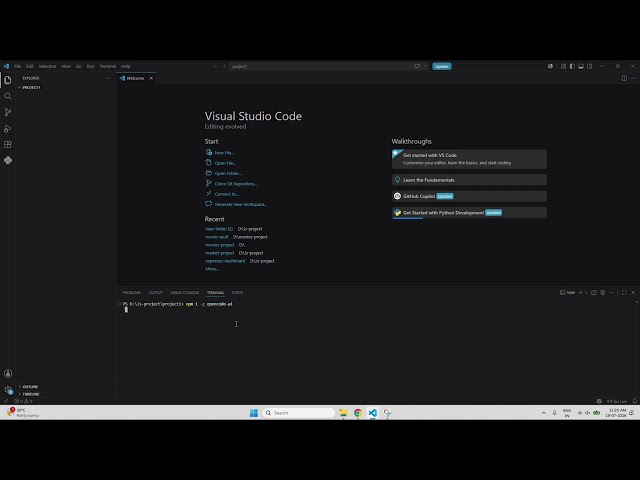The width and height of the screenshot is (640, 480).
Task: Switch to the Debug Console tab
Action: pos(184,293)
